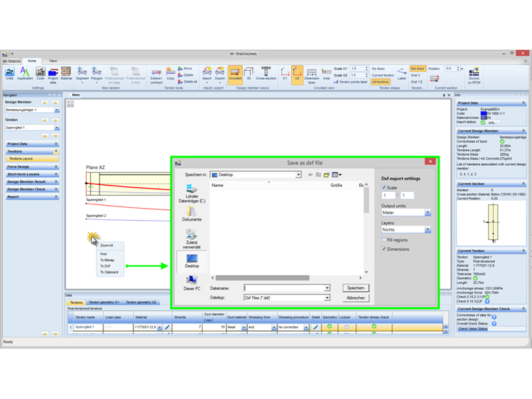Open the Home ribbon tab

click(32, 61)
